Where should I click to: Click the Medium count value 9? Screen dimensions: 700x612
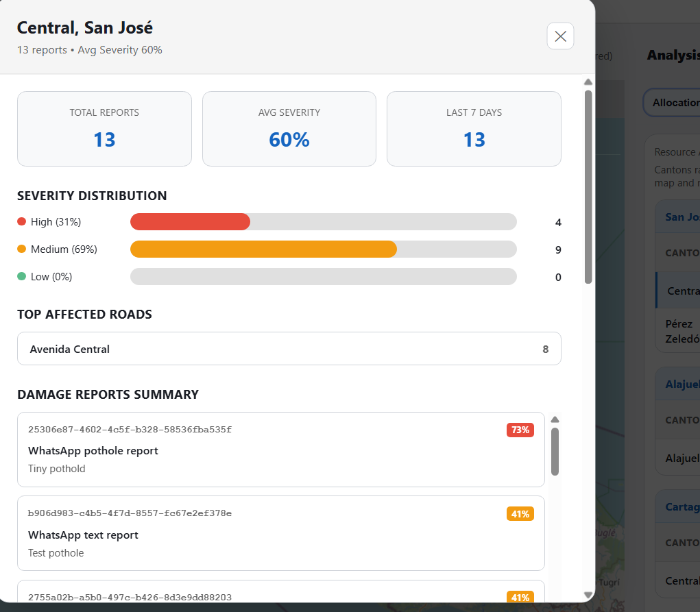point(558,250)
